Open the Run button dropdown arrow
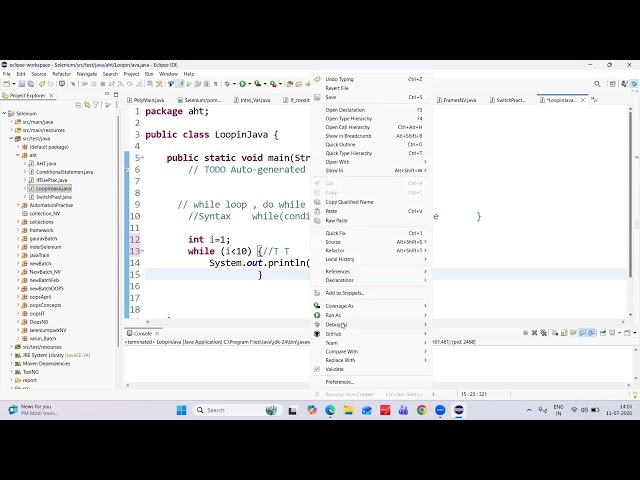 [249, 84]
